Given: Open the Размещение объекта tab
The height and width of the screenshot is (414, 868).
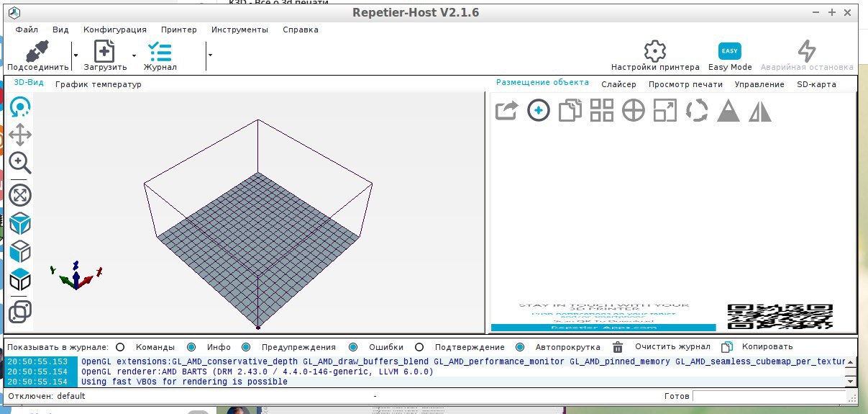Looking at the screenshot, I should [x=542, y=83].
